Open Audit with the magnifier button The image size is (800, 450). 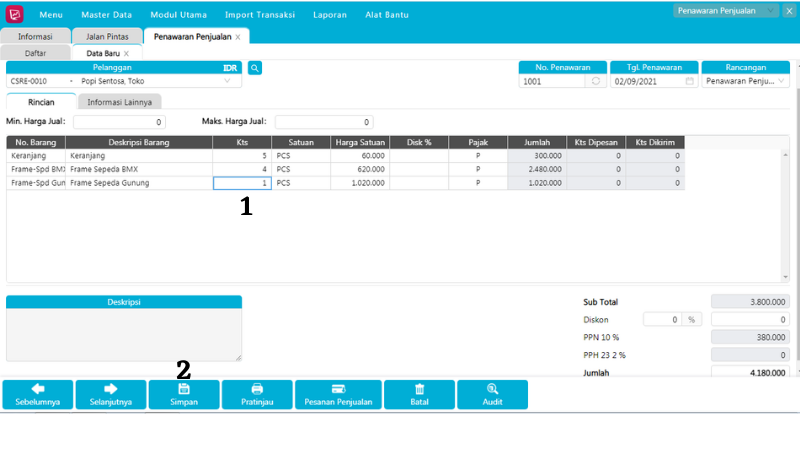(492, 395)
